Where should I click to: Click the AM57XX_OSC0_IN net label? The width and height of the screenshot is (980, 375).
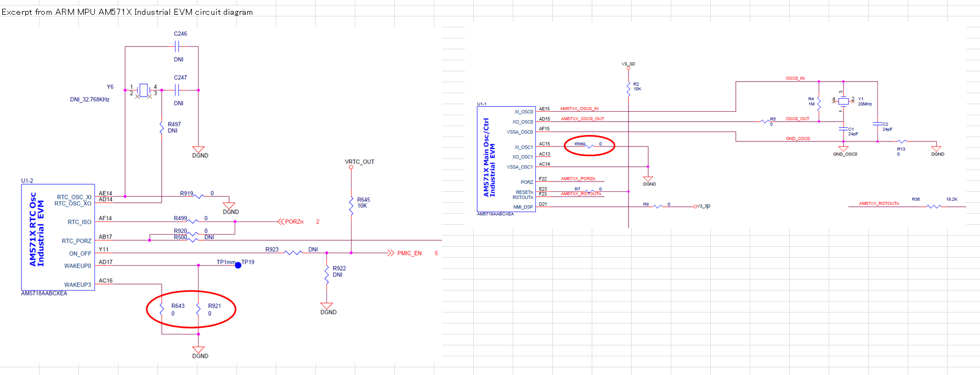[579, 109]
